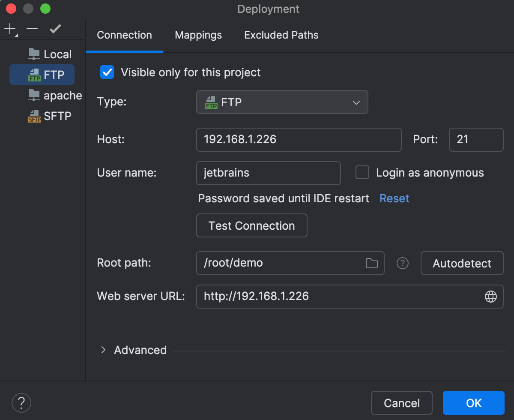The width and height of the screenshot is (514, 420).
Task: Expand the Advanced section
Action: click(x=103, y=350)
